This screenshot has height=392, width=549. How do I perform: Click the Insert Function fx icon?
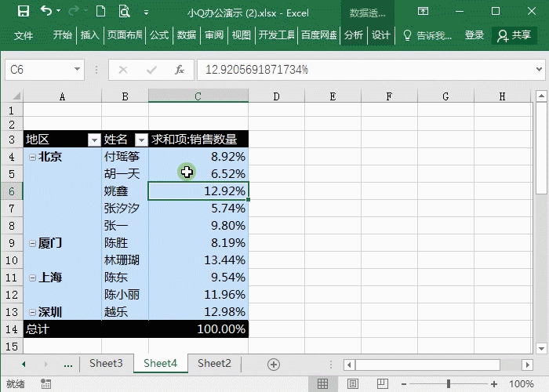click(x=180, y=70)
